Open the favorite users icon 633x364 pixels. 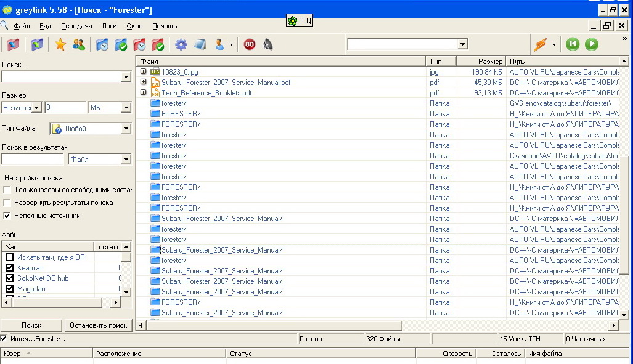[79, 44]
